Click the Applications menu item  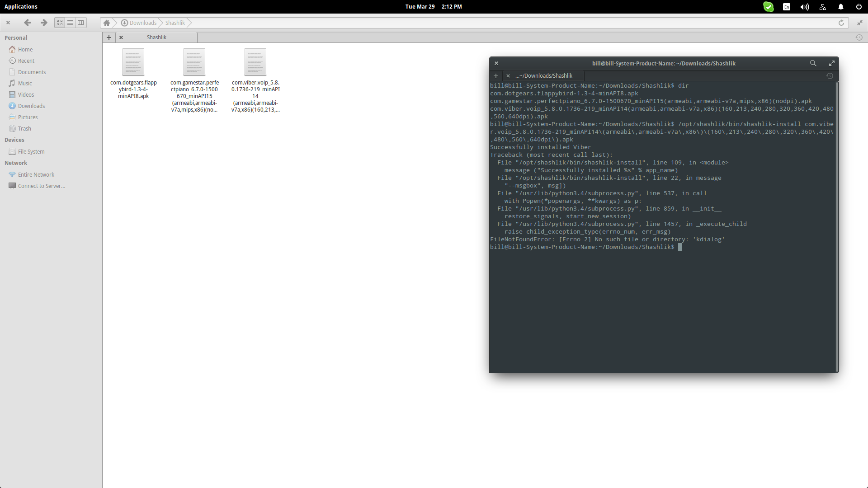click(x=21, y=7)
